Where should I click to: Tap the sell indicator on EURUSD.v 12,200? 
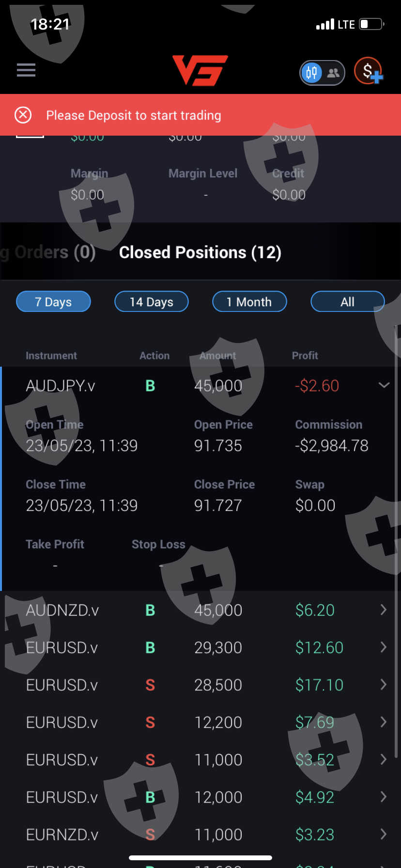[150, 722]
